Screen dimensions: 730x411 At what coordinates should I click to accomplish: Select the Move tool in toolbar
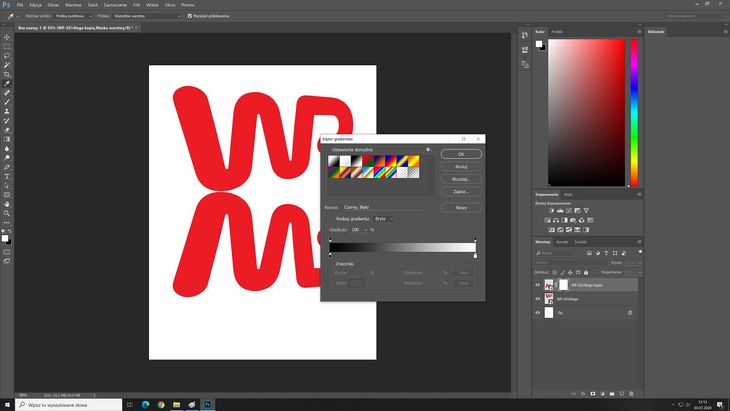7,37
